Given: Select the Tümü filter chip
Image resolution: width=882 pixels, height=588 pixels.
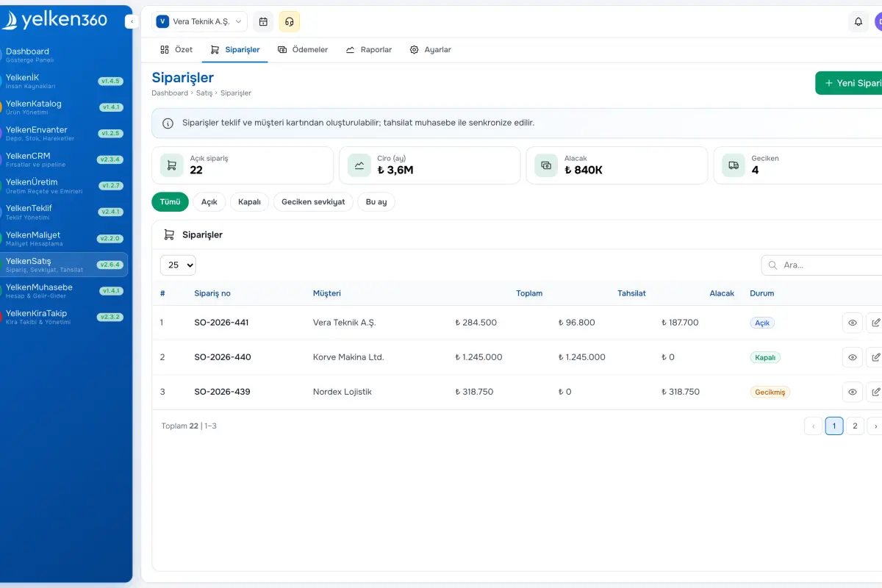Looking at the screenshot, I should (170, 202).
